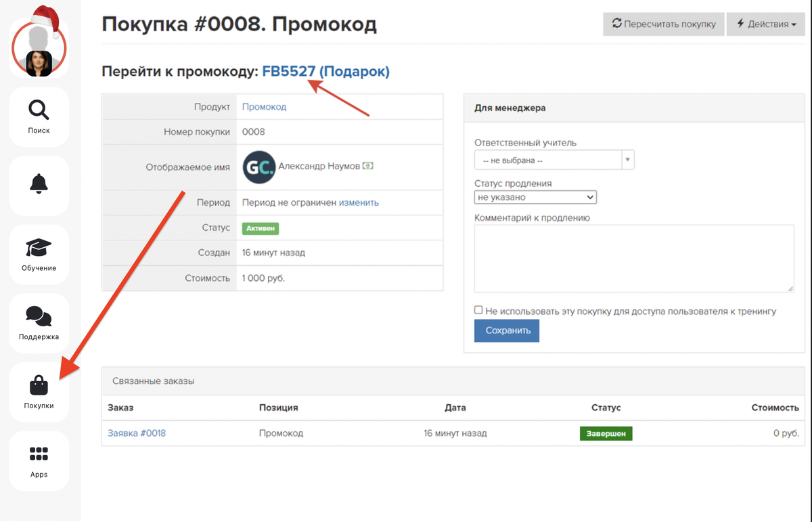
Task: Open the Search magnifier icon in sidebar
Action: 39,110
